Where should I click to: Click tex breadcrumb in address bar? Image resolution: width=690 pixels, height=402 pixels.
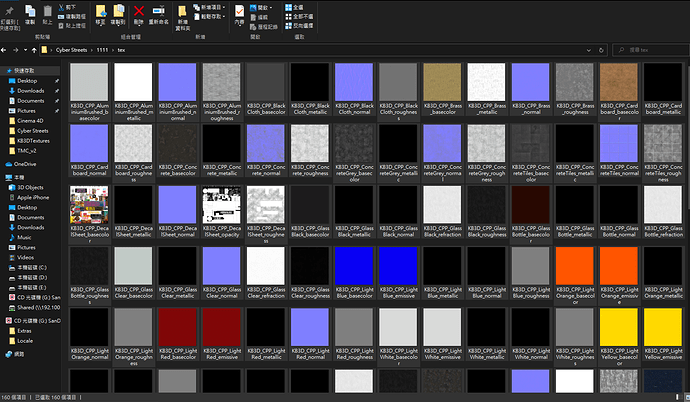pos(121,50)
